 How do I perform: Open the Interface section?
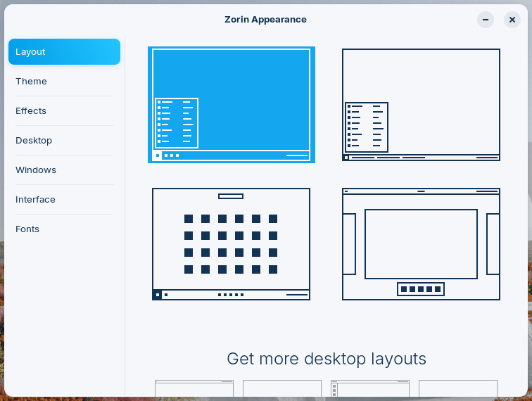(x=64, y=200)
